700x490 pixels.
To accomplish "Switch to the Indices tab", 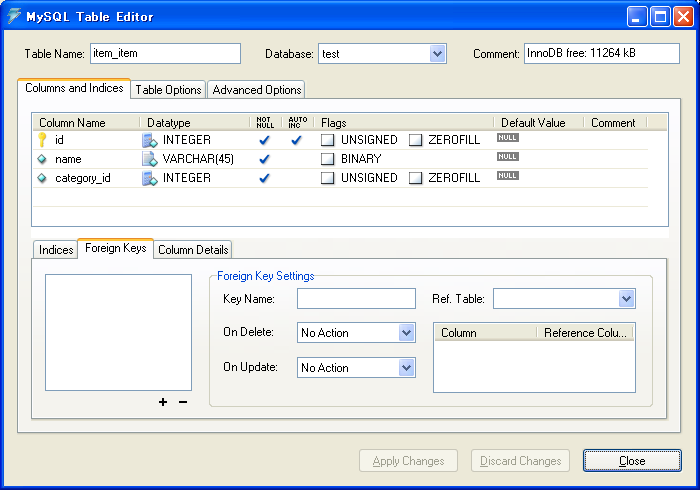I will (56, 249).
